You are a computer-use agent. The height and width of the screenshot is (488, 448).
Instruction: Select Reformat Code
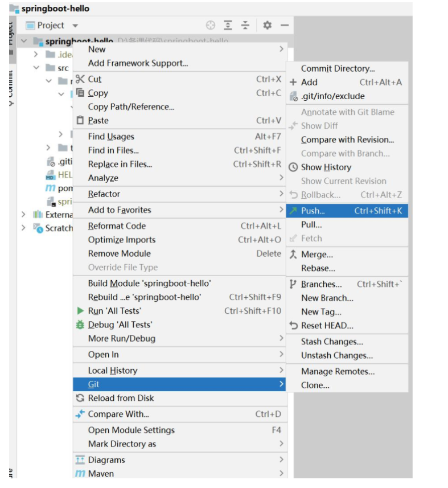point(179,226)
